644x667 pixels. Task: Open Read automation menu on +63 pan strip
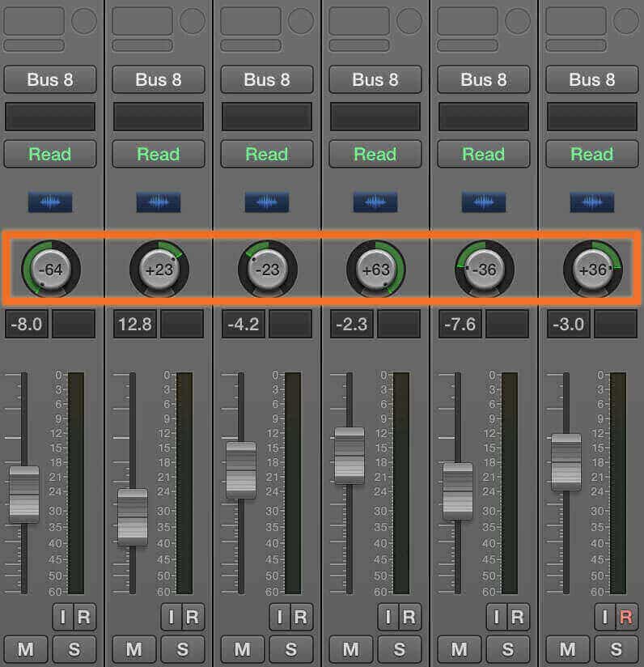(x=375, y=154)
